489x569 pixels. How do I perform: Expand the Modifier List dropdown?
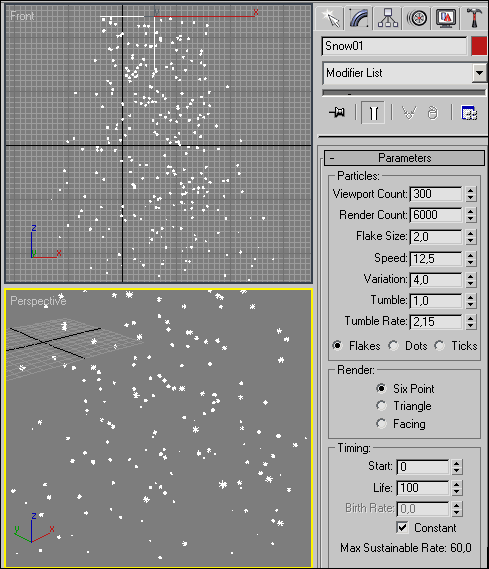(479, 73)
